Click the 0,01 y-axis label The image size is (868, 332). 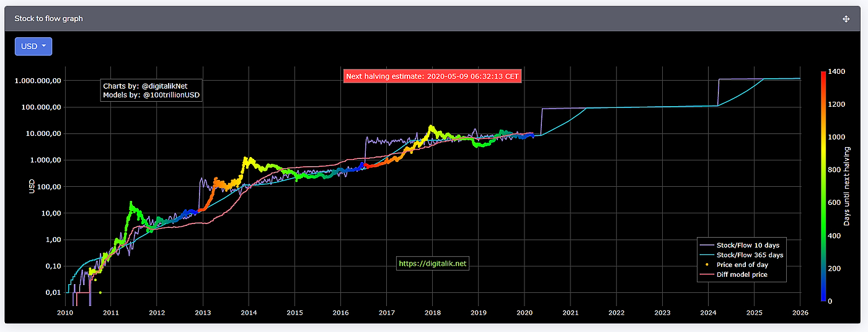[53, 292]
